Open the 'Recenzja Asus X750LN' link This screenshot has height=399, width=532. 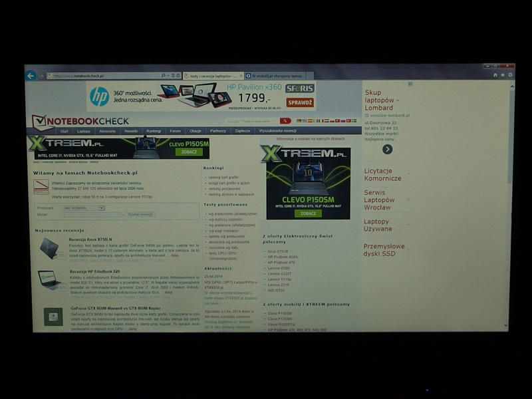pos(90,239)
